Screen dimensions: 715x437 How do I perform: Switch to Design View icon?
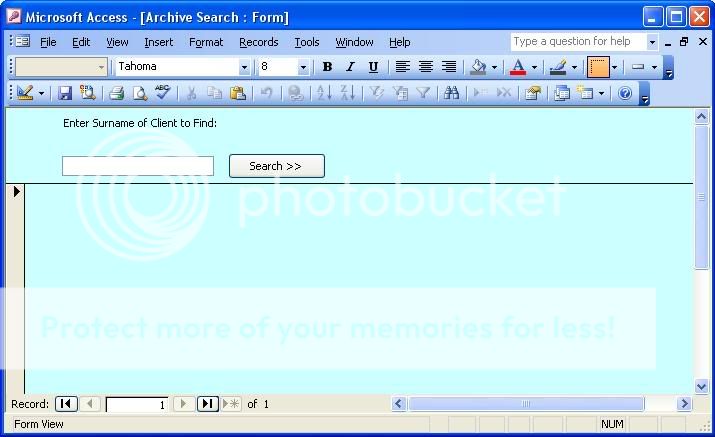25,93
